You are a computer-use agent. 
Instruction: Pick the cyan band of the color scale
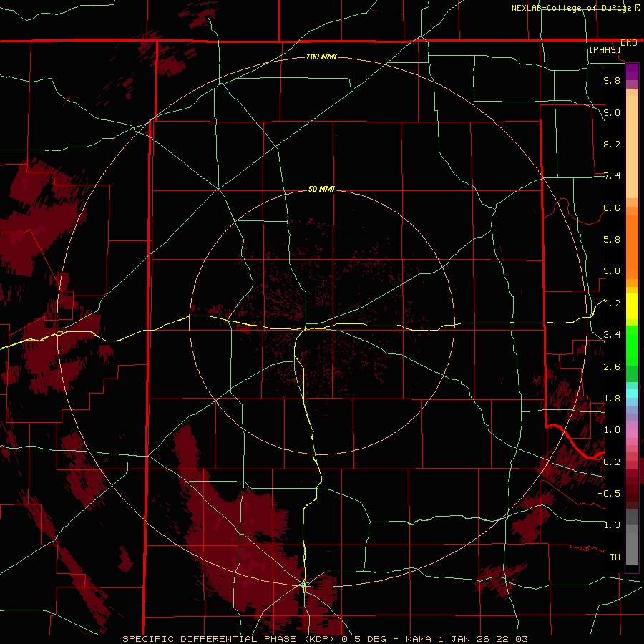[x=632, y=394]
